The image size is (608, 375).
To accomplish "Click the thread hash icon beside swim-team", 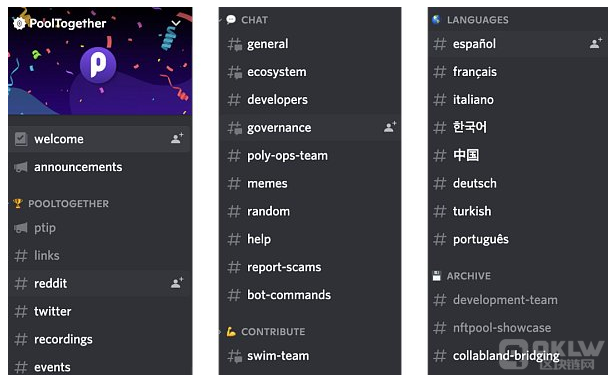I will 235,356.
